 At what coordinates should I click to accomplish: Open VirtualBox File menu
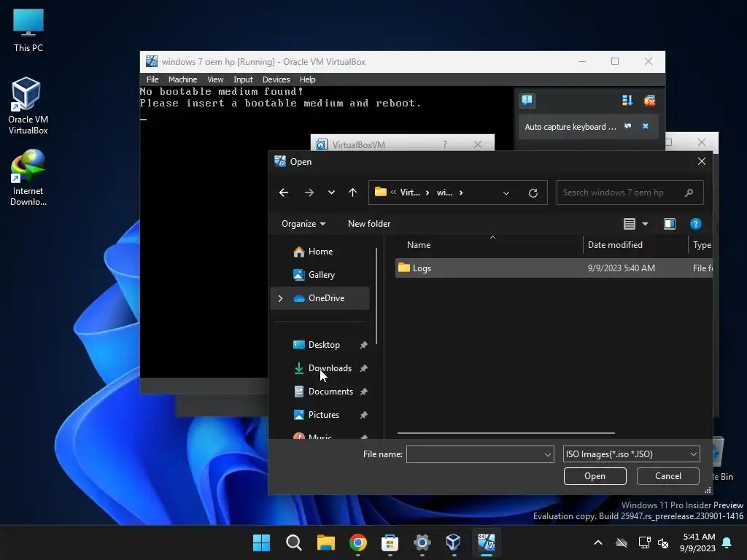click(152, 79)
